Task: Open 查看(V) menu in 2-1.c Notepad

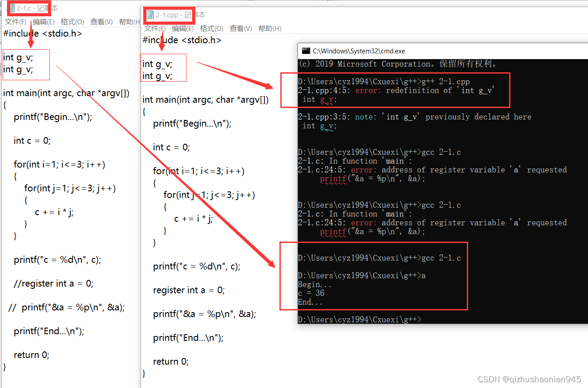Action: pyautogui.click(x=101, y=22)
